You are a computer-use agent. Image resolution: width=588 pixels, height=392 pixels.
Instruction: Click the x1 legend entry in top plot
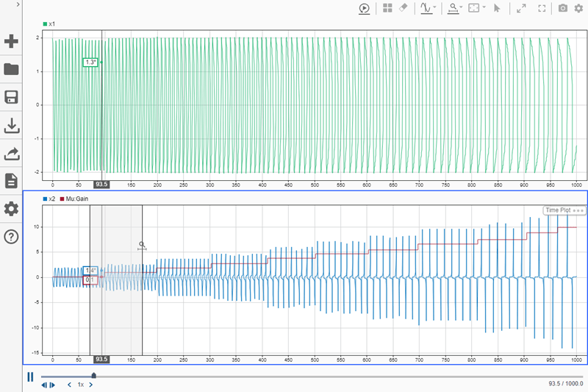49,24
